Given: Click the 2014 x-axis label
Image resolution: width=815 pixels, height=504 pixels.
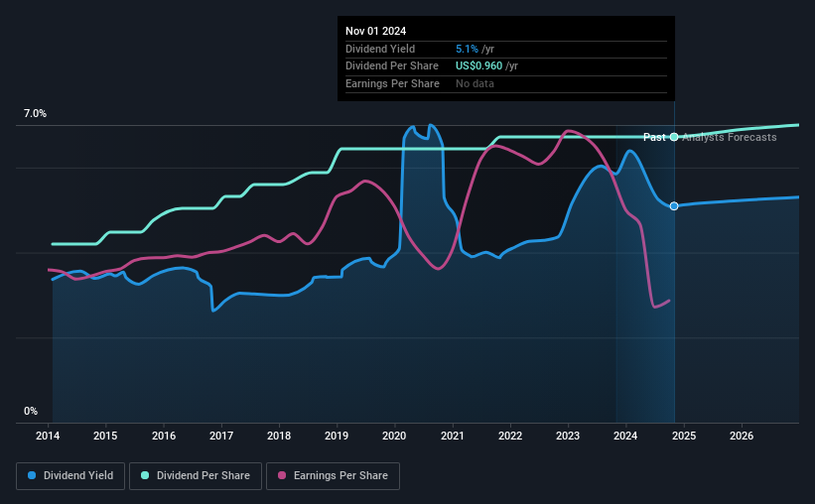Looking at the screenshot, I should [48, 436].
